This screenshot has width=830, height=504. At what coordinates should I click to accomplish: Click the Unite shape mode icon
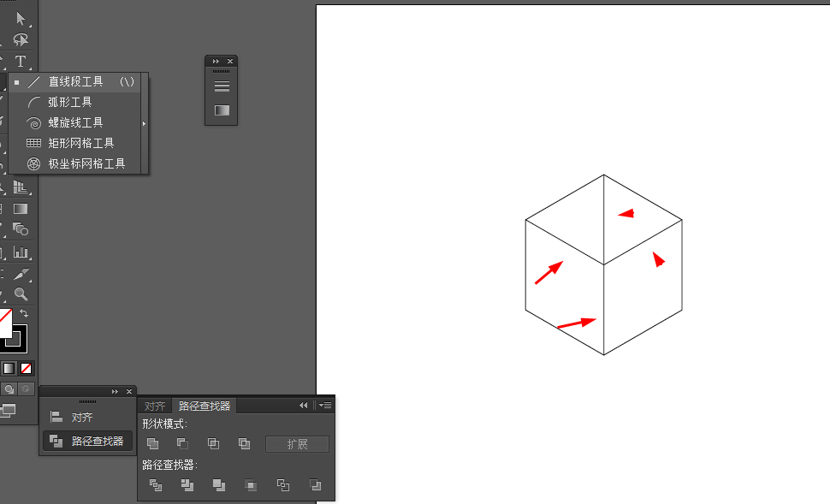(x=153, y=443)
